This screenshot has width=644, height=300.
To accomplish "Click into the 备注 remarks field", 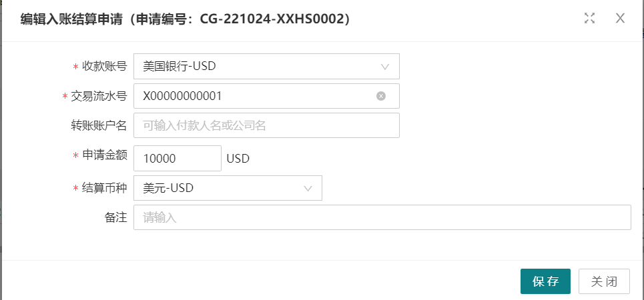I will [382, 217].
